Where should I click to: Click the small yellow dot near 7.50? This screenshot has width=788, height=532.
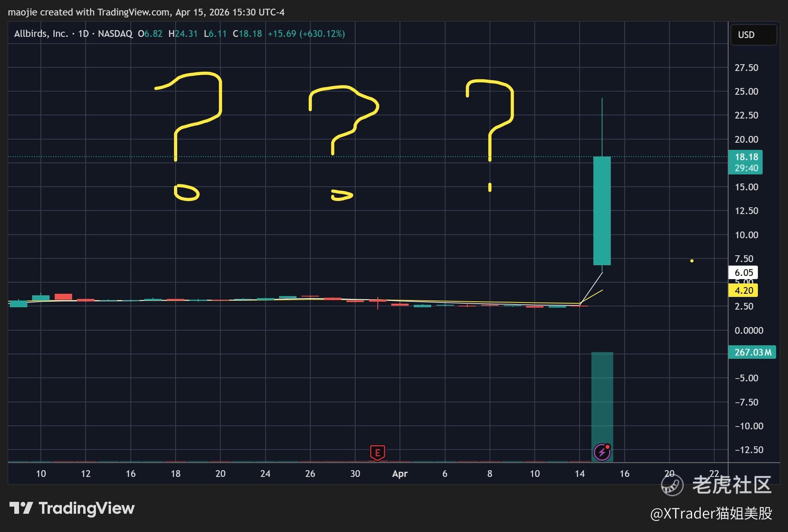pyautogui.click(x=692, y=260)
